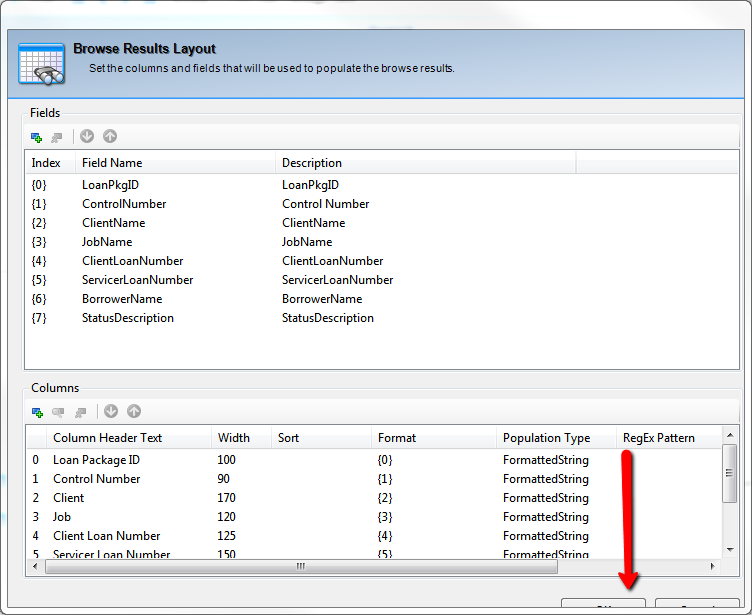Image resolution: width=752 pixels, height=615 pixels.
Task: Select the Control Number column row
Action: [96, 479]
